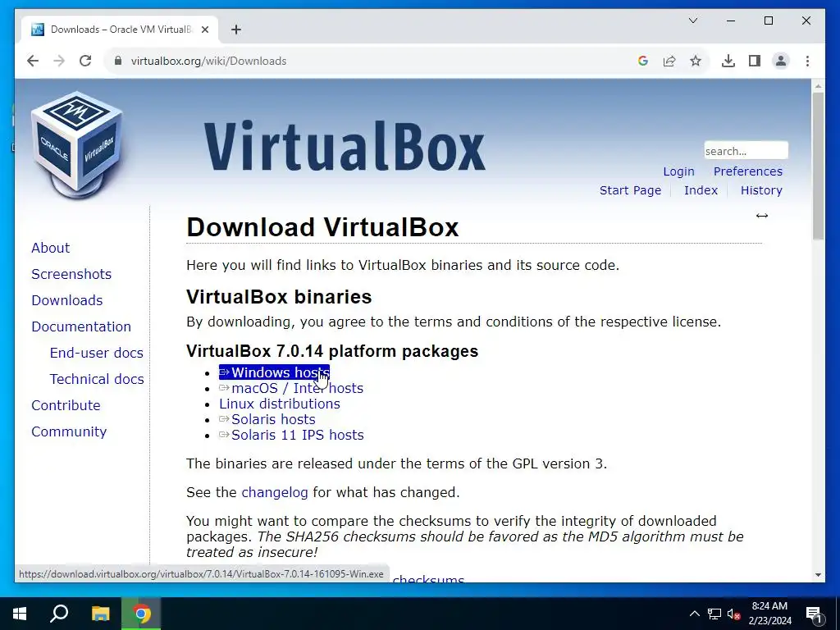The height and width of the screenshot is (630, 840).
Task: Open the Login link
Action: 678,171
